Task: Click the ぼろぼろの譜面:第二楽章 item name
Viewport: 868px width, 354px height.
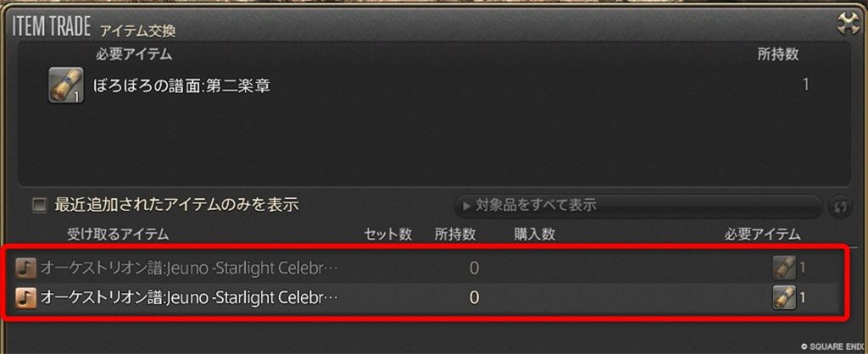Action: [x=182, y=86]
